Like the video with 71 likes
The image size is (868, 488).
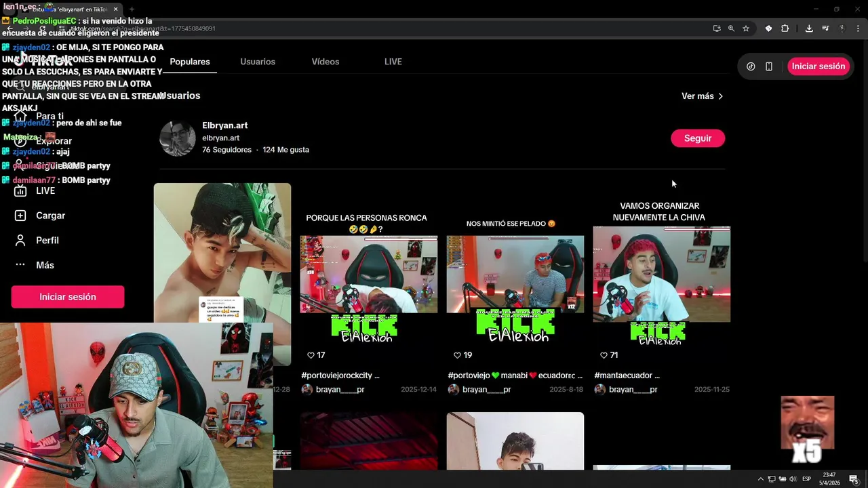604,355
